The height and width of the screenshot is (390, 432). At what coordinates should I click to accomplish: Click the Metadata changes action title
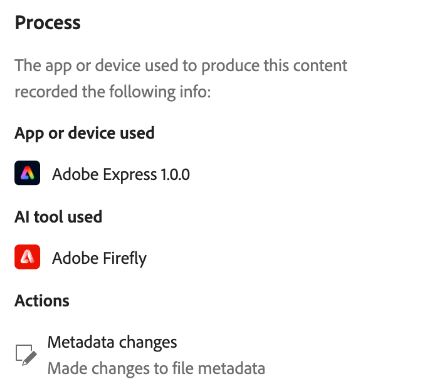click(x=112, y=342)
